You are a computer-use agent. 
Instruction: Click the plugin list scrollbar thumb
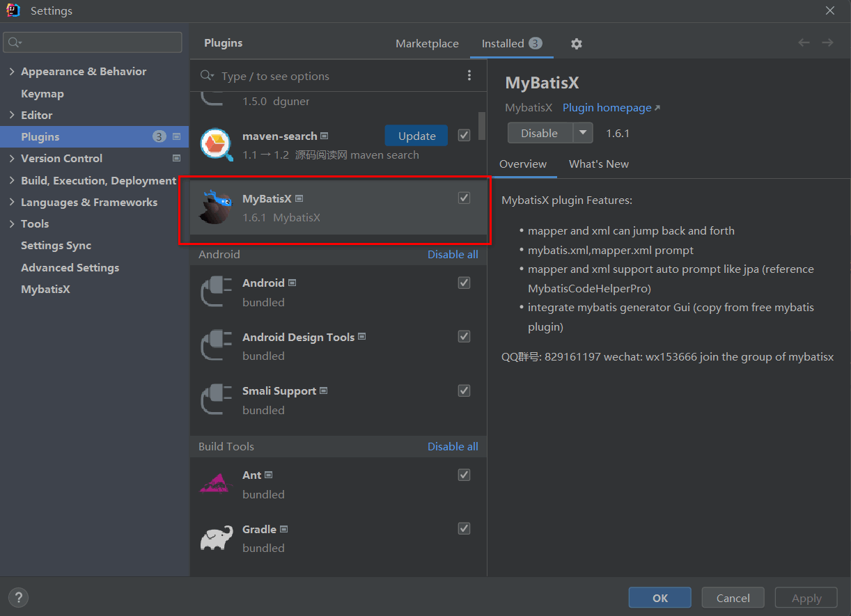coord(482,125)
